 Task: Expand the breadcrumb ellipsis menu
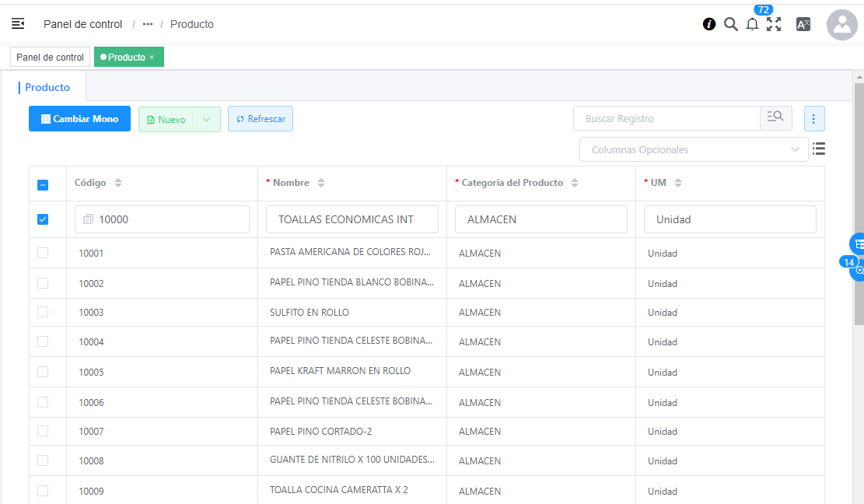[x=148, y=24]
